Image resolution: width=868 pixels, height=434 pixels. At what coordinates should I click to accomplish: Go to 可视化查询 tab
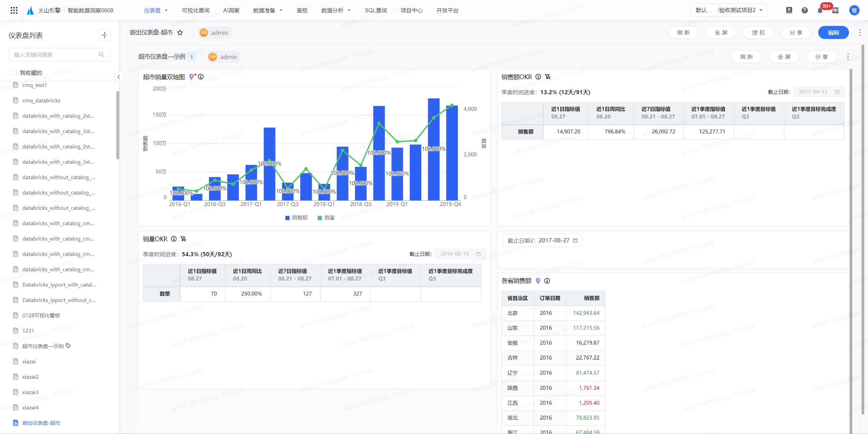point(196,10)
